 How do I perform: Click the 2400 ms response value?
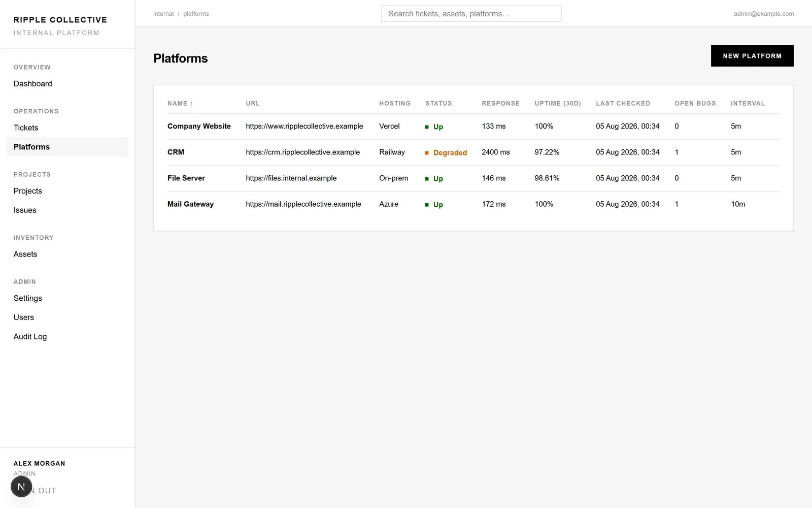click(x=496, y=152)
